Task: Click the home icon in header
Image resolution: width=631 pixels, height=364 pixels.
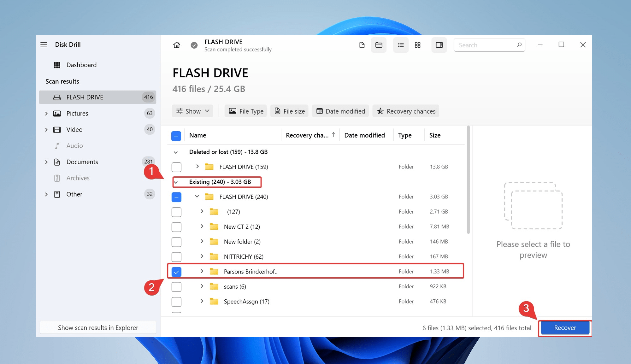Action: pos(177,45)
